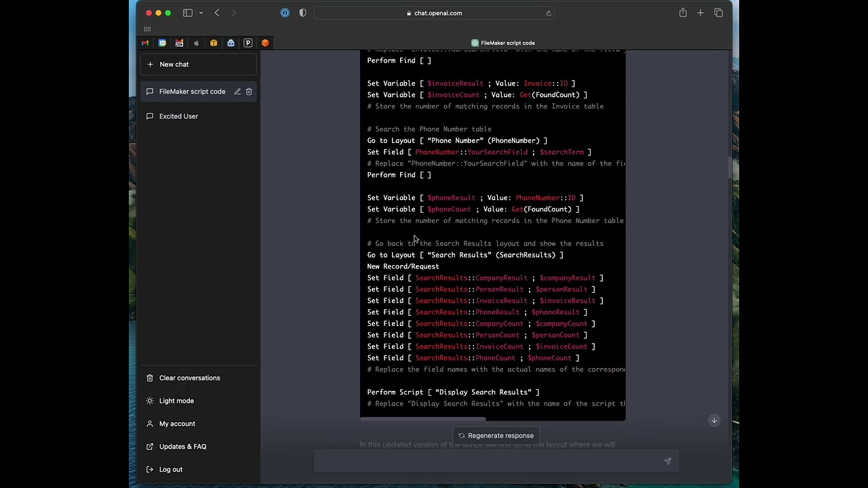Click the Set Field SearchResults::InvoiceCount line
Viewport: 868px width, 488px height.
tap(481, 346)
